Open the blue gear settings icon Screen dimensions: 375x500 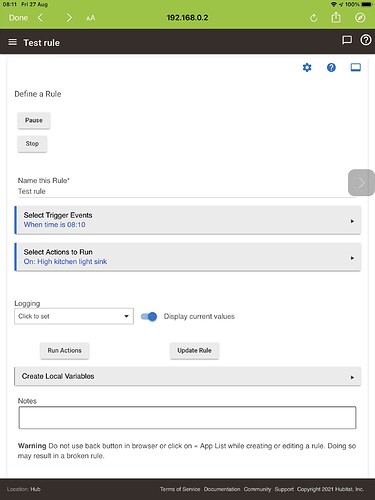pyautogui.click(x=307, y=68)
